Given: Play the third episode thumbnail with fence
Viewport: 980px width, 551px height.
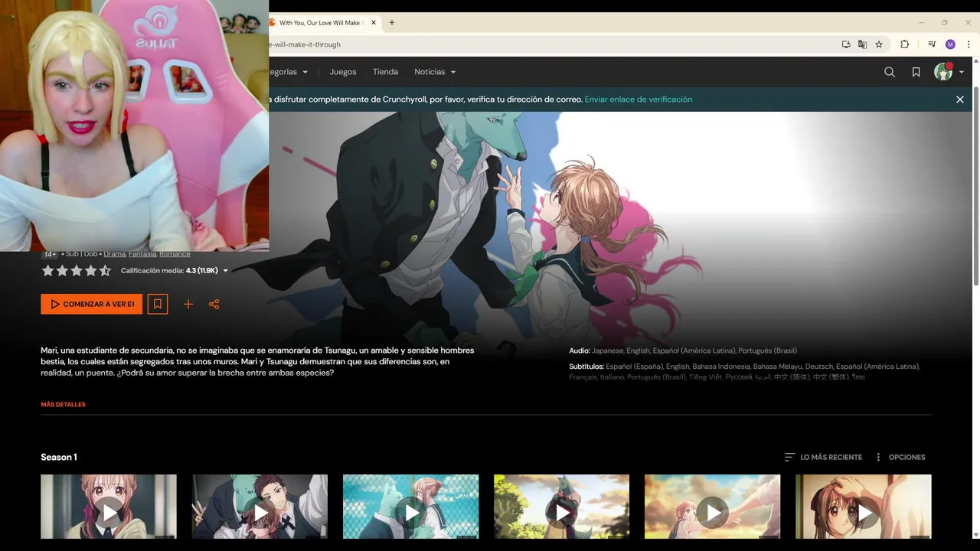Looking at the screenshot, I should (410, 507).
